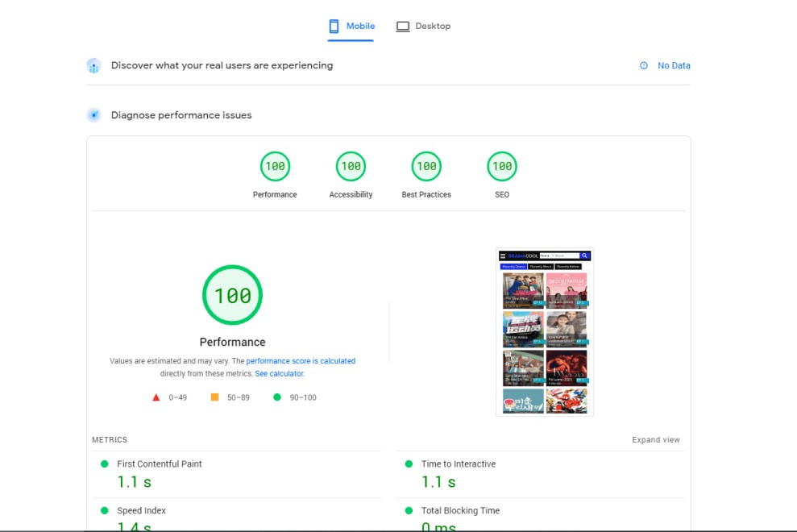Open the 'performance score is calculated' link
Viewport: 797px width, 532px height.
301,361
